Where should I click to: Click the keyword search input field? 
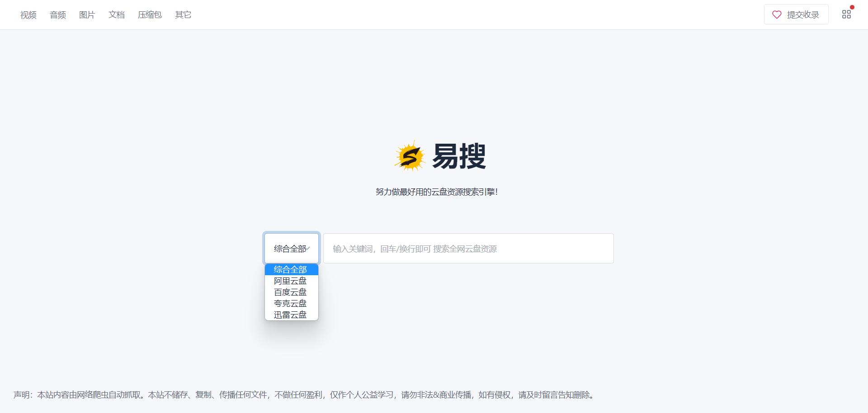tap(468, 248)
